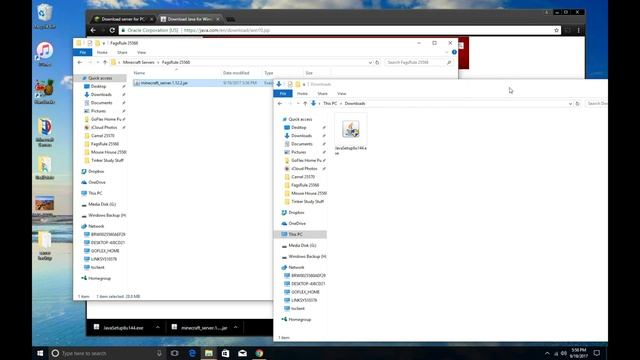Select OneDrive in Downloads window sidebar

pyautogui.click(x=297, y=224)
